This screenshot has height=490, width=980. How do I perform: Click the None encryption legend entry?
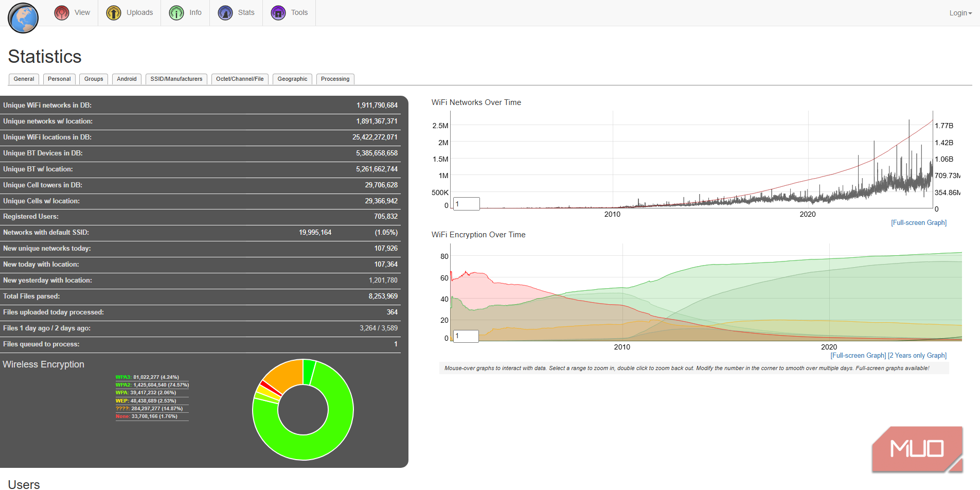click(x=147, y=416)
